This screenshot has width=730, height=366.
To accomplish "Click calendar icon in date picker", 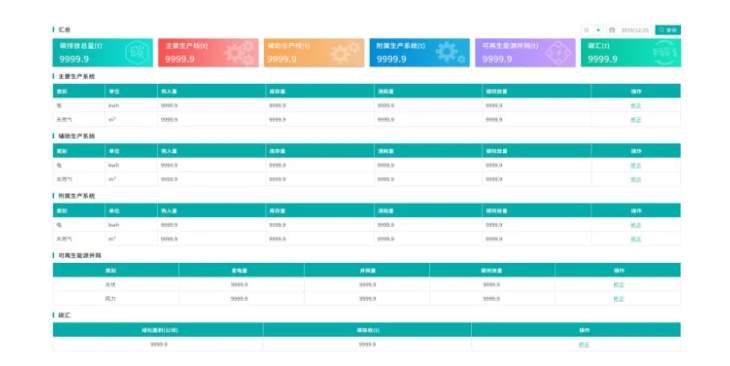I will pyautogui.click(x=612, y=30).
